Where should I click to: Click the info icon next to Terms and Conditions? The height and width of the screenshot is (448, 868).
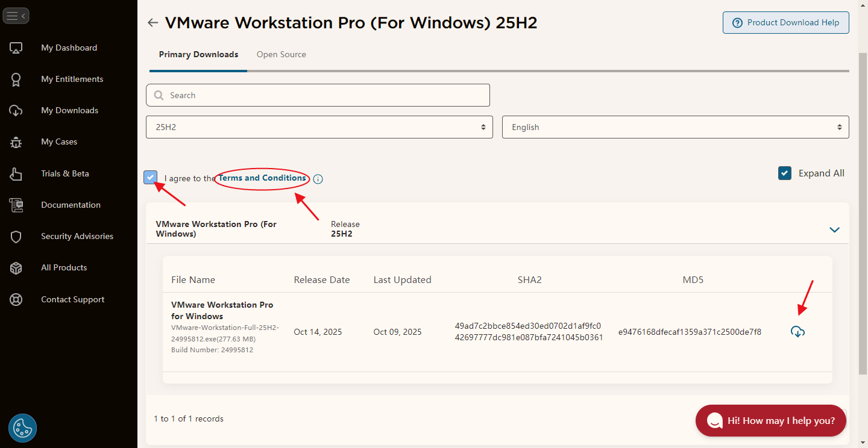[318, 179]
